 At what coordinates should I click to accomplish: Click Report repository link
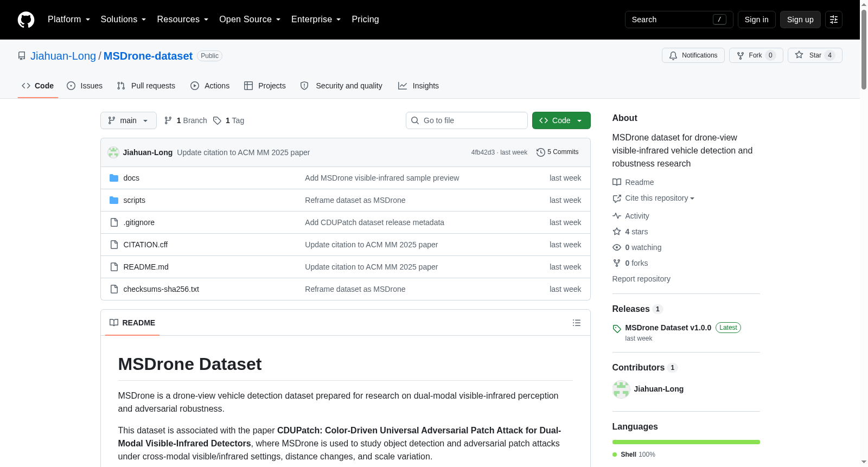tap(641, 279)
